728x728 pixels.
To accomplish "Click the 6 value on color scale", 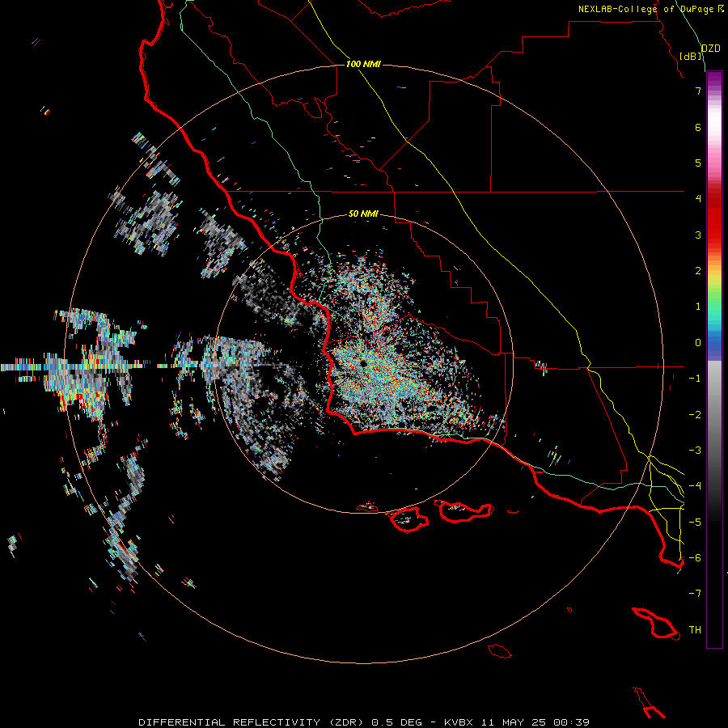I will (x=698, y=127).
